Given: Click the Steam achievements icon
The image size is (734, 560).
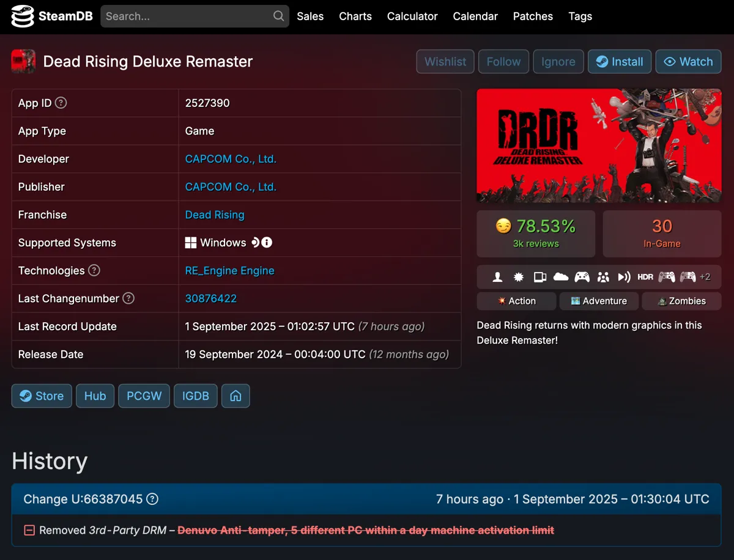Looking at the screenshot, I should pos(518,277).
